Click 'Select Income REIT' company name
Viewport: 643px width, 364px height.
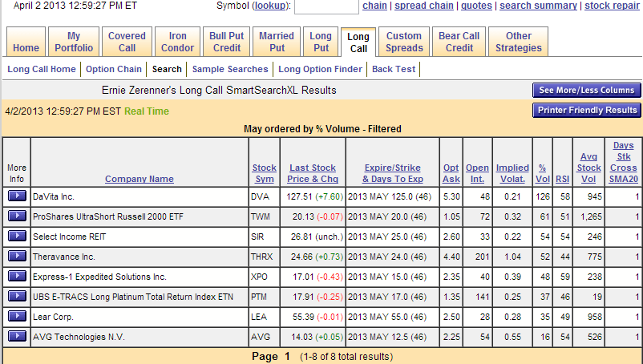pos(69,237)
